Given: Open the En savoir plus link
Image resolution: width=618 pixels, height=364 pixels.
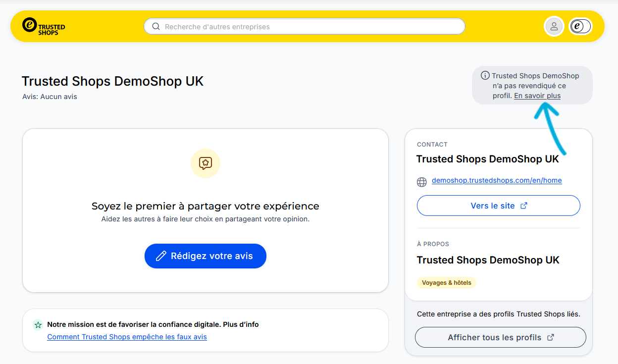Looking at the screenshot, I should 537,96.
